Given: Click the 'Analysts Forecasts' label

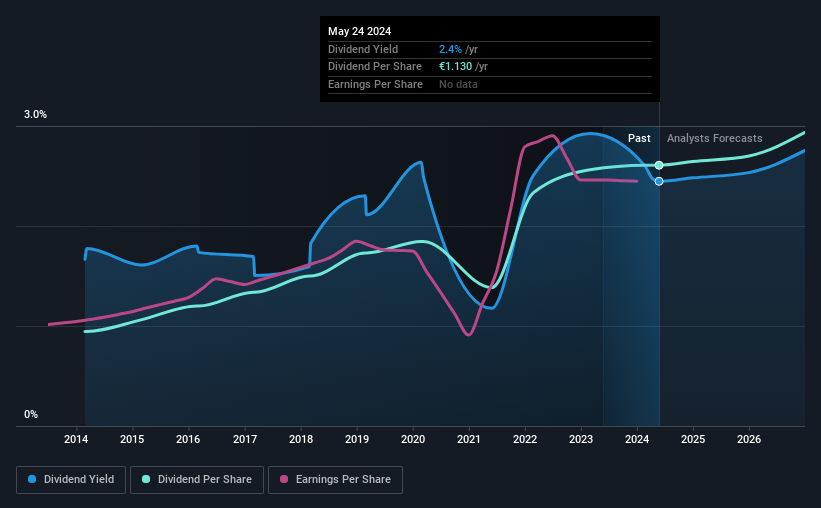Looking at the screenshot, I should [714, 138].
